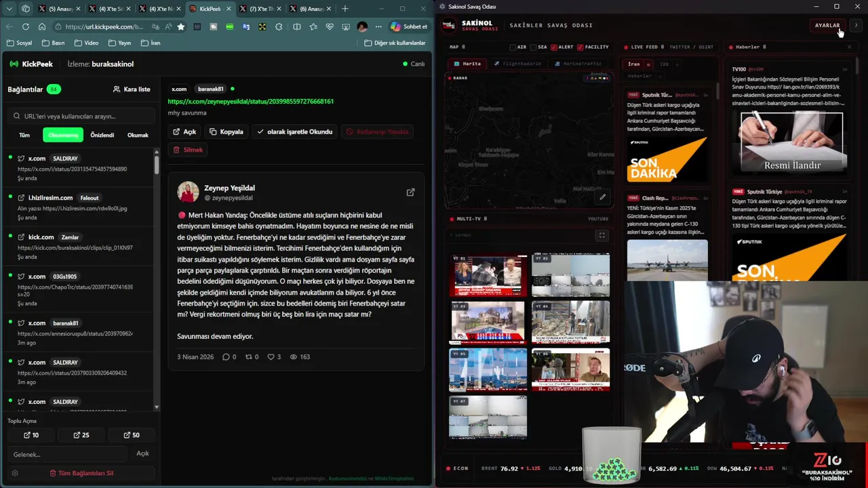Open the zeynepyesildal status URL link

(x=250, y=101)
